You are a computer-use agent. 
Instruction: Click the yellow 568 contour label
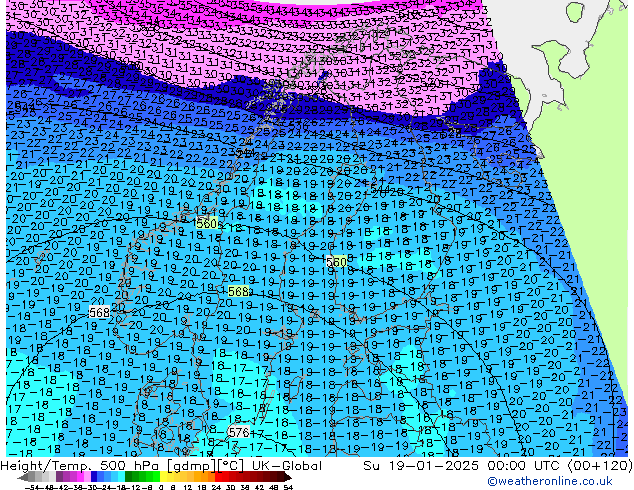click(239, 291)
